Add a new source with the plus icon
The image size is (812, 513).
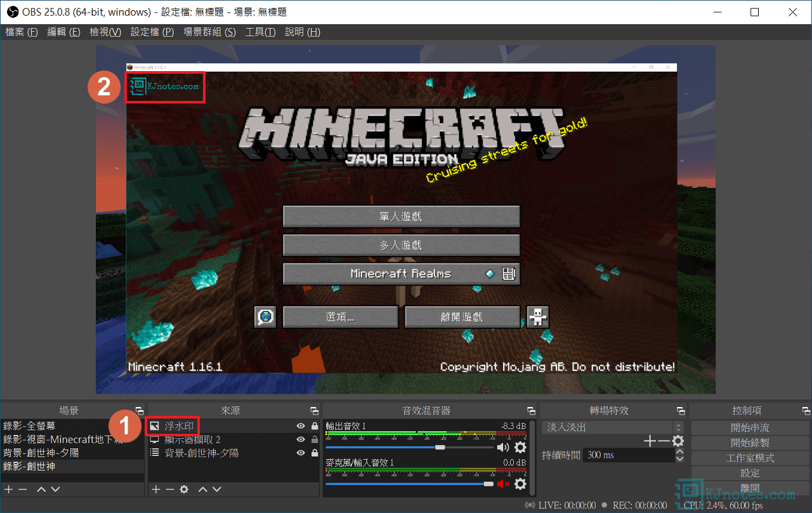156,490
